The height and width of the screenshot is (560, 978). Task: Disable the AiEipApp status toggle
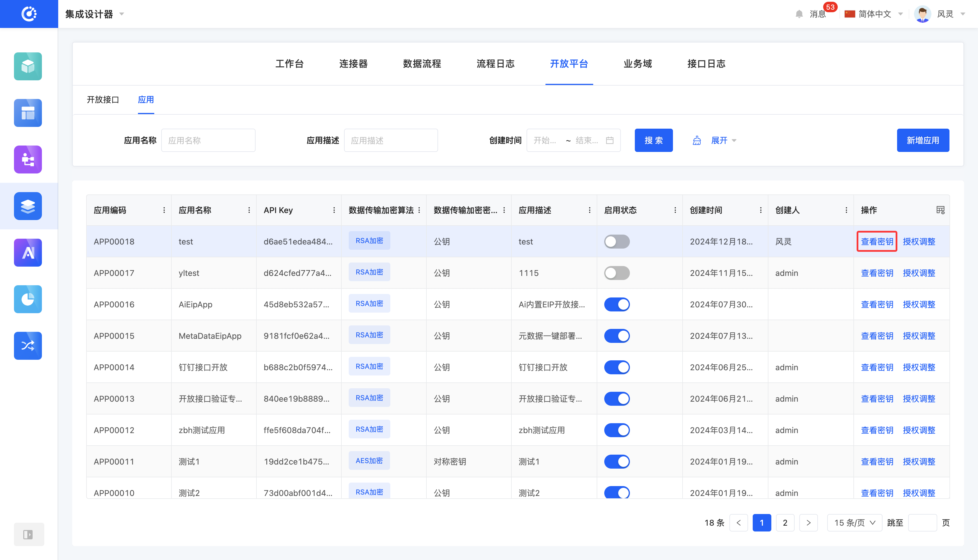click(616, 305)
